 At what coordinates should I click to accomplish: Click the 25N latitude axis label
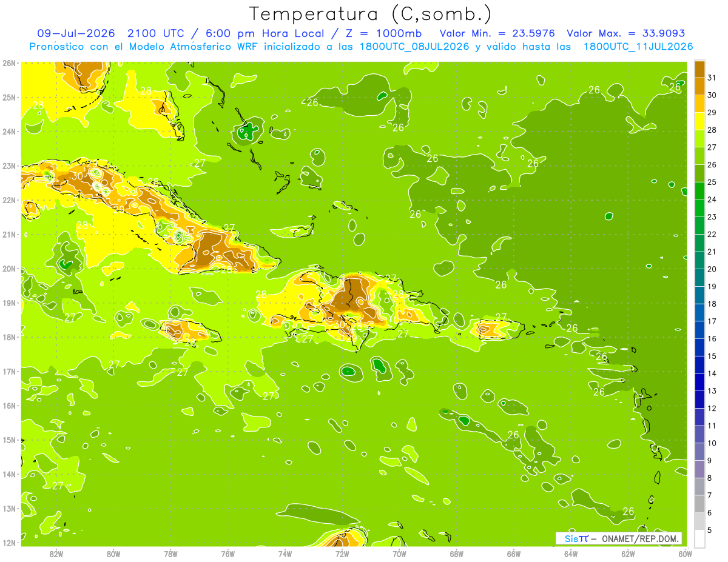(9, 97)
